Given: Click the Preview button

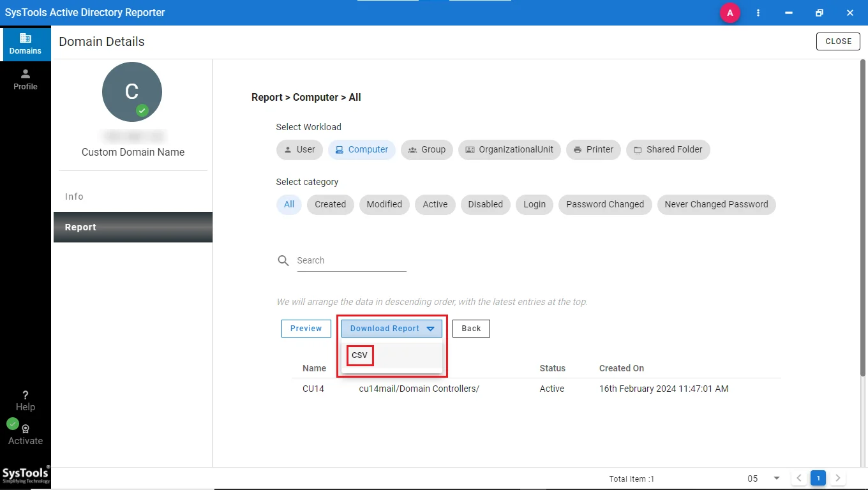Looking at the screenshot, I should [306, 329].
